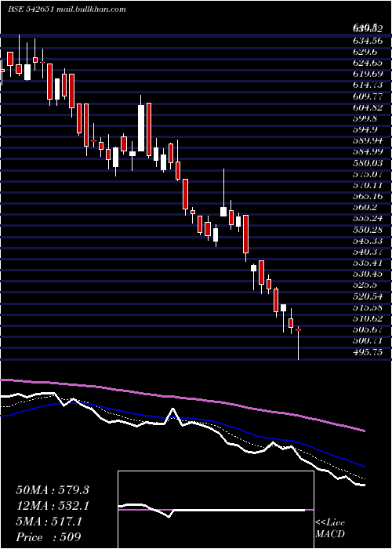Click the 495.75 price axis label
This screenshot has height=549, width=392.
pos(368,352)
